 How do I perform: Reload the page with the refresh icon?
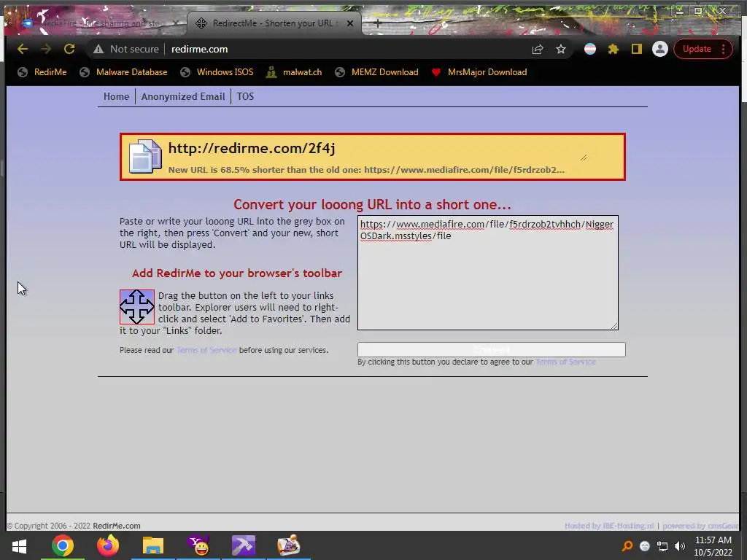(x=69, y=49)
